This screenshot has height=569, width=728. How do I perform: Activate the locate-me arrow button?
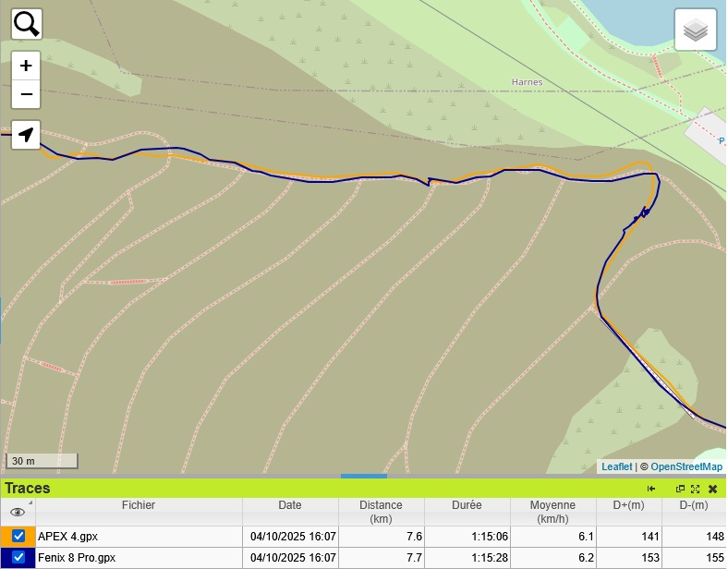click(x=26, y=135)
